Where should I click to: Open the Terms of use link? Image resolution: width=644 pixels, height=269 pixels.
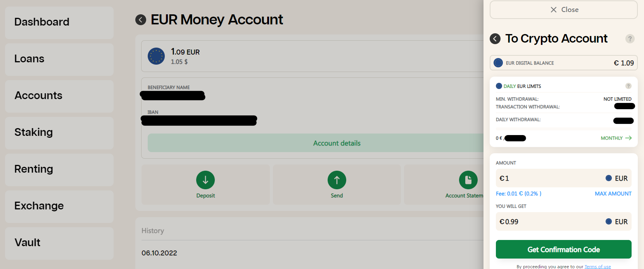click(x=597, y=267)
